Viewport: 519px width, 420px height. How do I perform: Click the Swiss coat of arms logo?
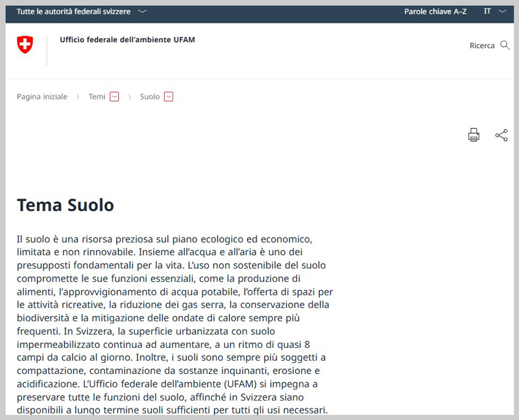[25, 45]
